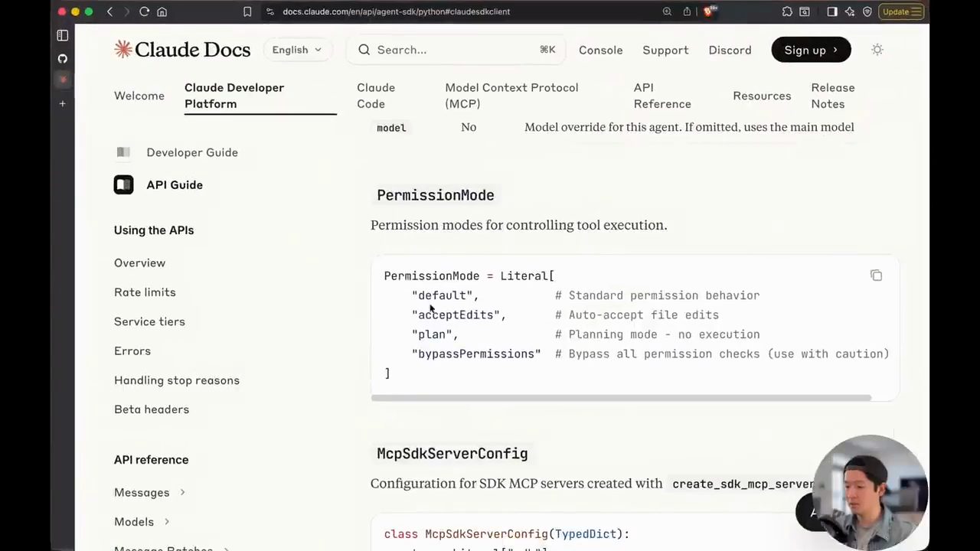This screenshot has height=551, width=980.
Task: Show the browser sidebar panel icon
Action: coord(832,11)
